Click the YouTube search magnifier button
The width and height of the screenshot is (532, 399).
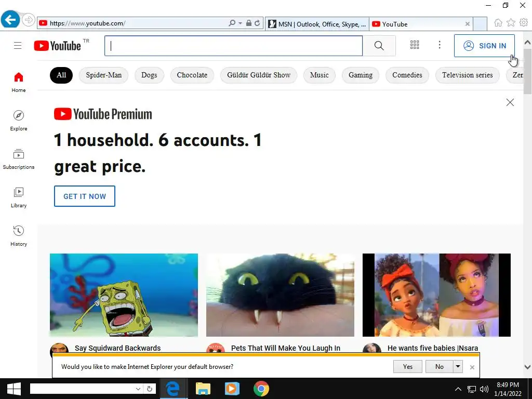pos(379,46)
